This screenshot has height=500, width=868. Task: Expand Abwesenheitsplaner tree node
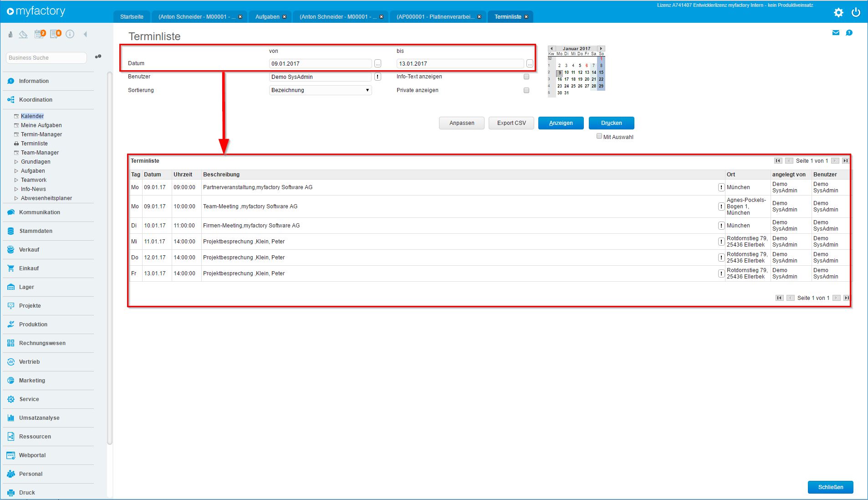click(x=16, y=198)
